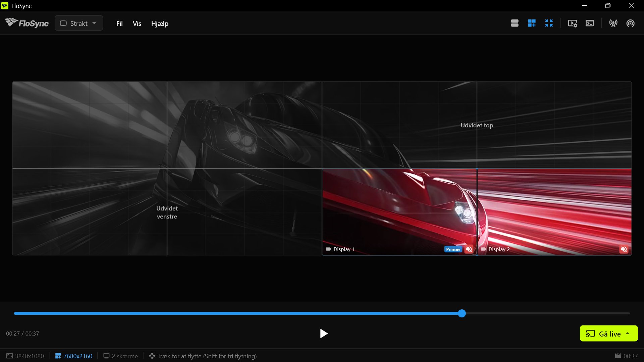This screenshot has width=644, height=362.
Task: Open the console terminal icon
Action: pos(590,23)
